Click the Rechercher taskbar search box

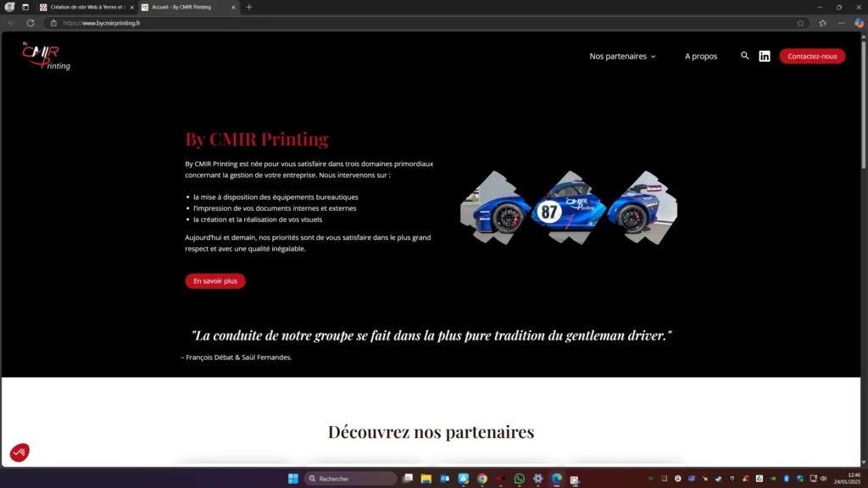coord(350,479)
